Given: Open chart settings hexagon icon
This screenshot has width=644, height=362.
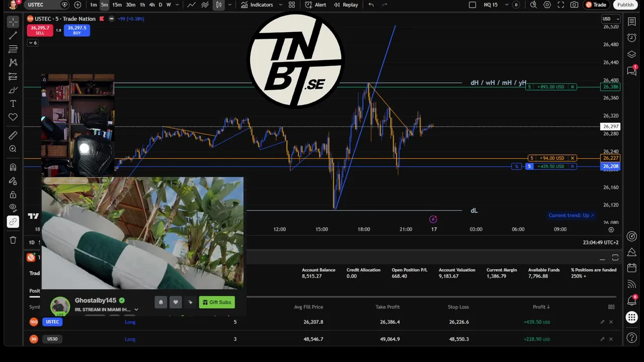Looking at the screenshot, I should (547, 5).
